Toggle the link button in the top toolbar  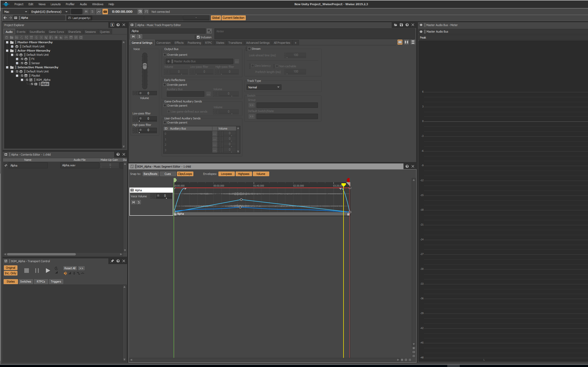(105, 12)
